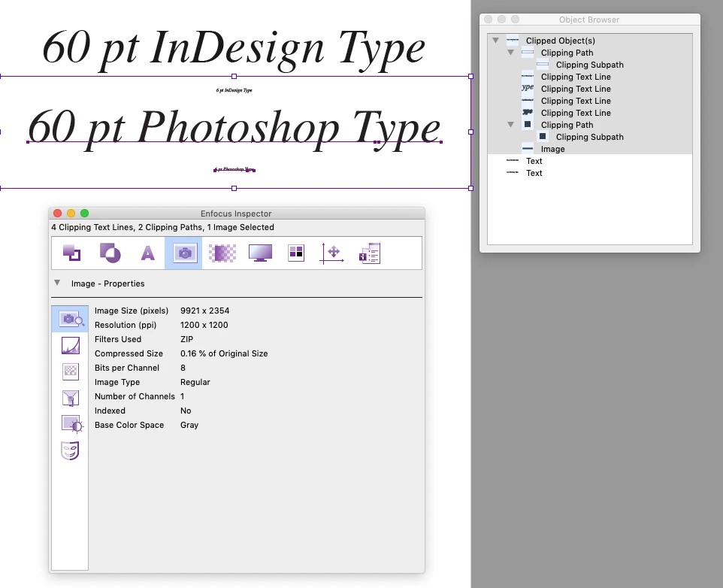Select Image Properties camera magnifier icon

(70, 319)
